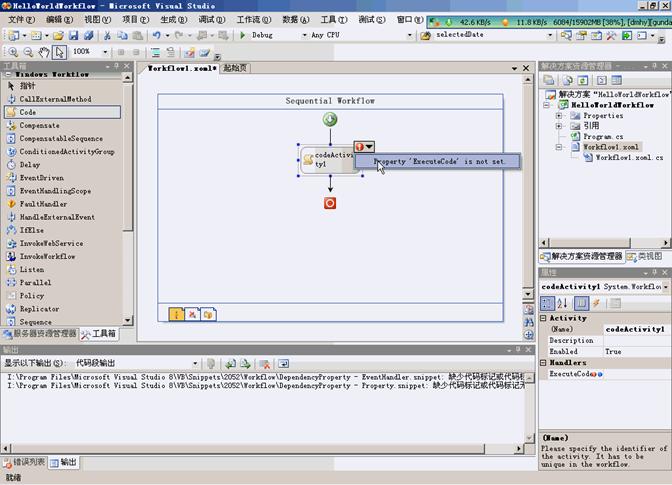Image resolution: width=672 pixels, height=485 pixels.
Task: Click the Save All icon
Action: (89, 36)
